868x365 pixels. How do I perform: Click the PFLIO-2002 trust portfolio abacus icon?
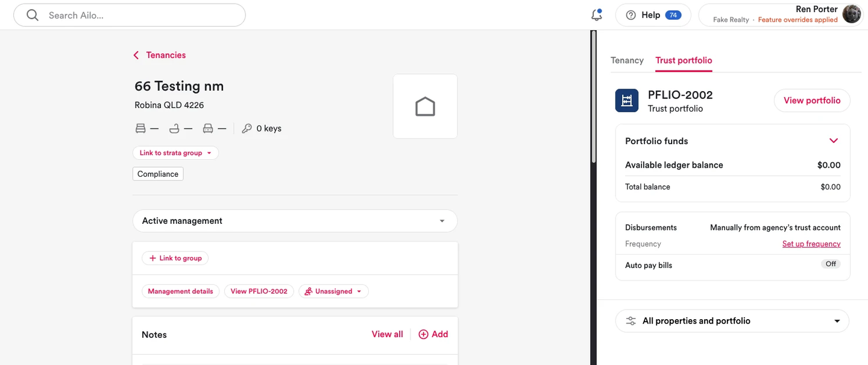(627, 101)
